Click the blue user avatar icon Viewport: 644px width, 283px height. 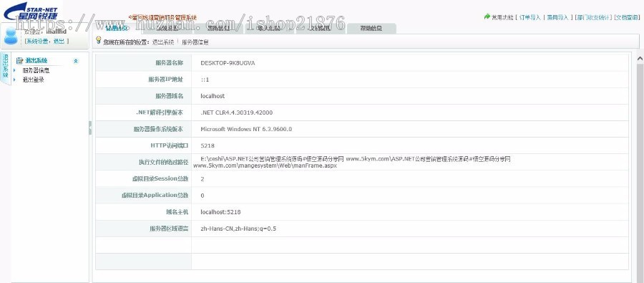tap(11, 37)
